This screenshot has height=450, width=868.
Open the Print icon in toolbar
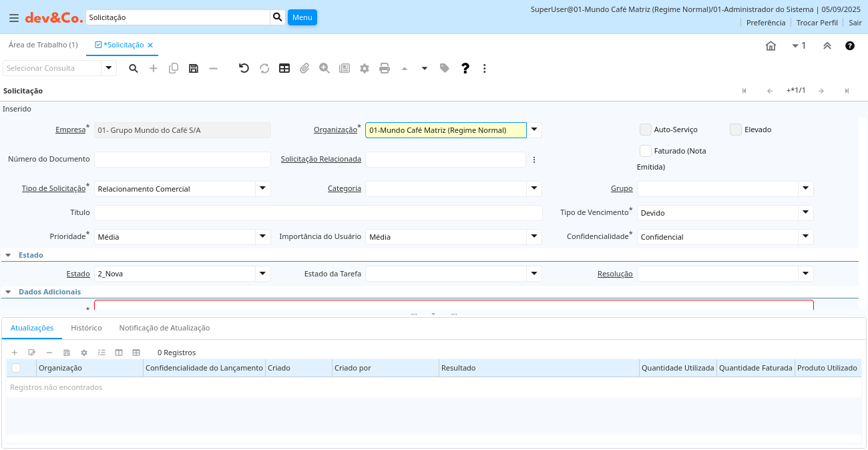(385, 68)
